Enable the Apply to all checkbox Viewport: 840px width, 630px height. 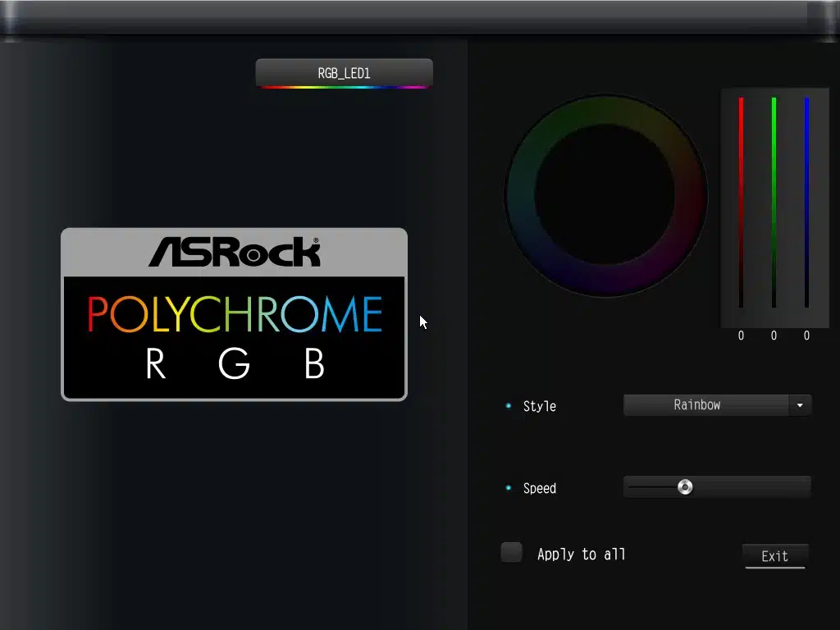tap(512, 553)
